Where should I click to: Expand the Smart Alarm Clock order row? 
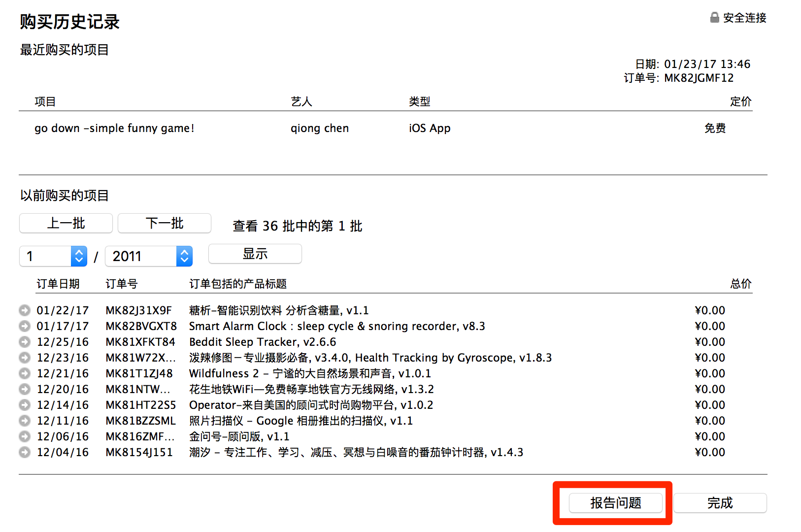25,326
